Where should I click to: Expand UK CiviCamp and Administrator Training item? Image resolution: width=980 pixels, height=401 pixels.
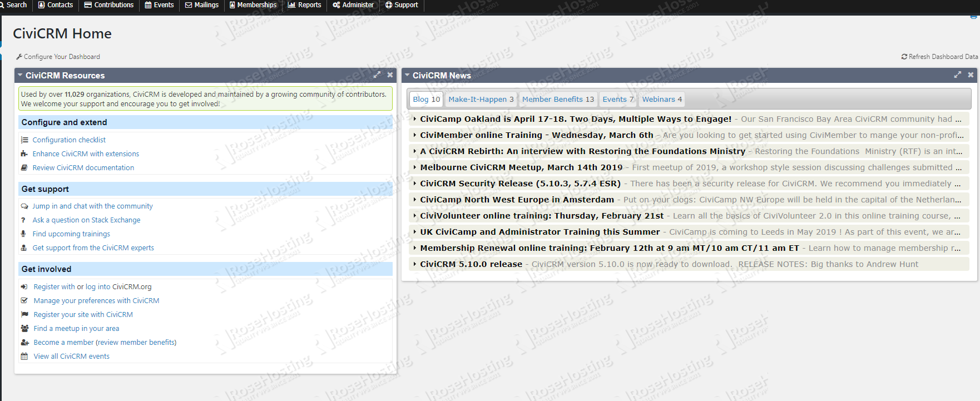[689, 232]
